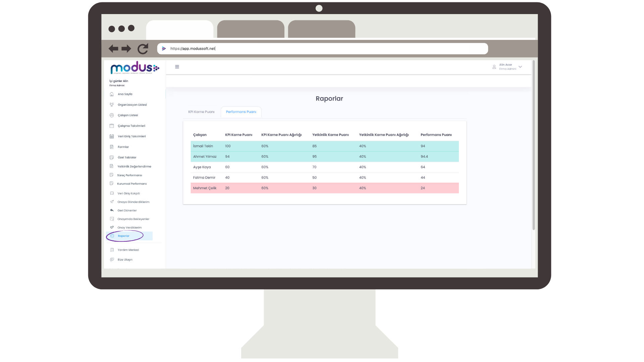Click the Bize Ulaşın chat icon

click(x=112, y=259)
